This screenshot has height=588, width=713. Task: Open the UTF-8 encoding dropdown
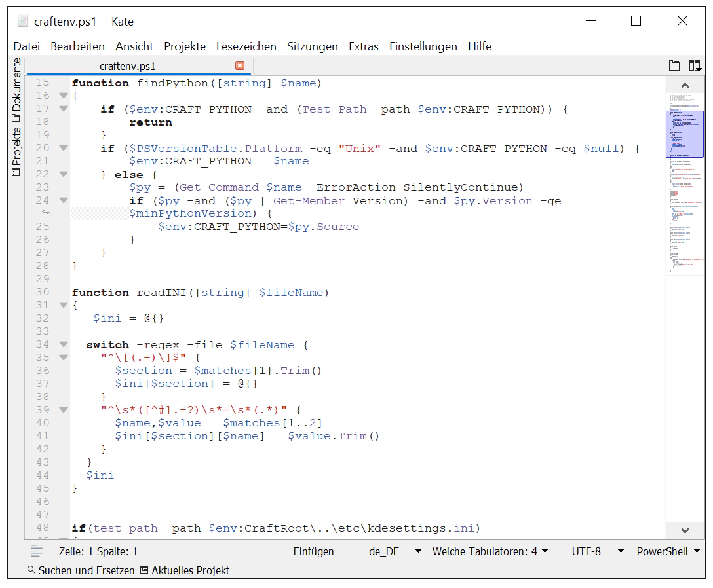coord(598,551)
